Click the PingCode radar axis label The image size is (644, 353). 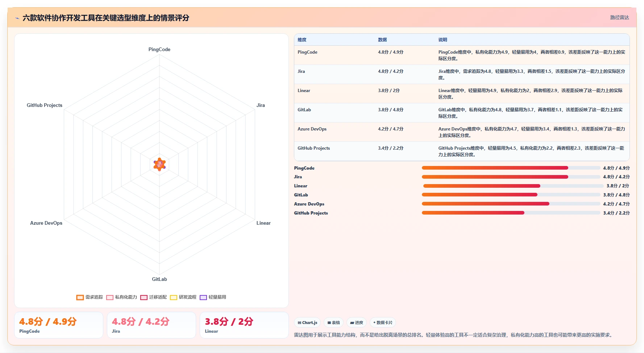coord(159,49)
